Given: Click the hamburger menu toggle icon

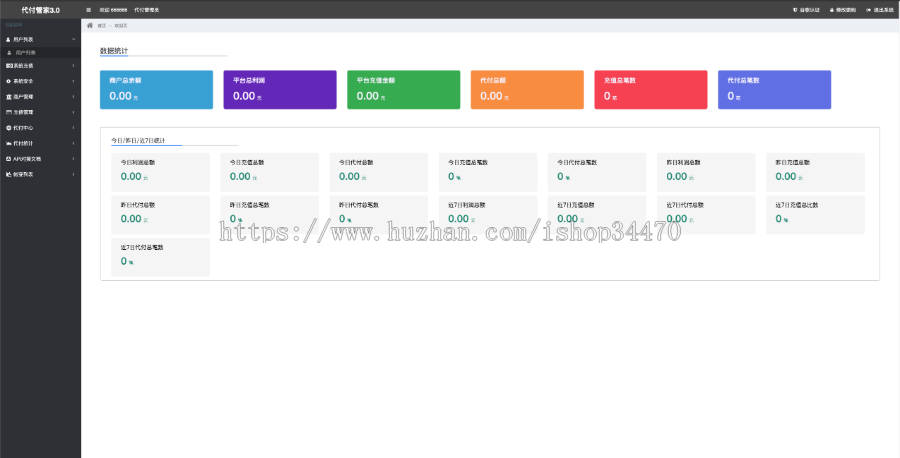Looking at the screenshot, I should click(x=89, y=9).
